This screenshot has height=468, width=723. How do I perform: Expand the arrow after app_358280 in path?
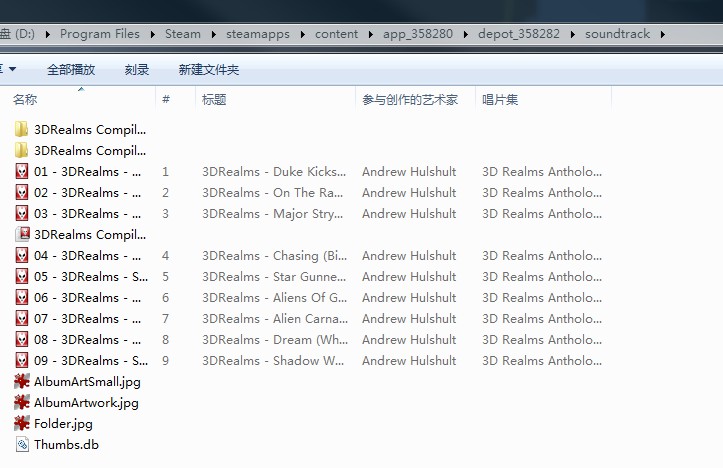[x=465, y=34]
